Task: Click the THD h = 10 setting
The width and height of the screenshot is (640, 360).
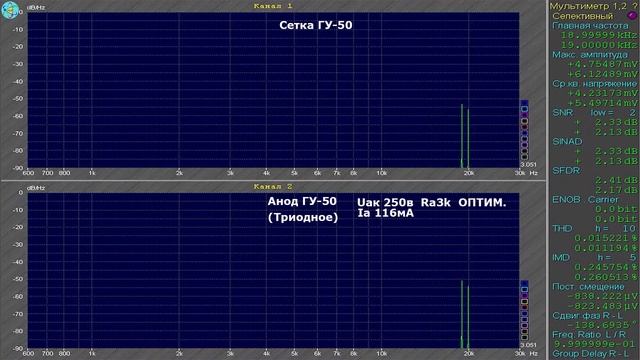Action: [594, 229]
